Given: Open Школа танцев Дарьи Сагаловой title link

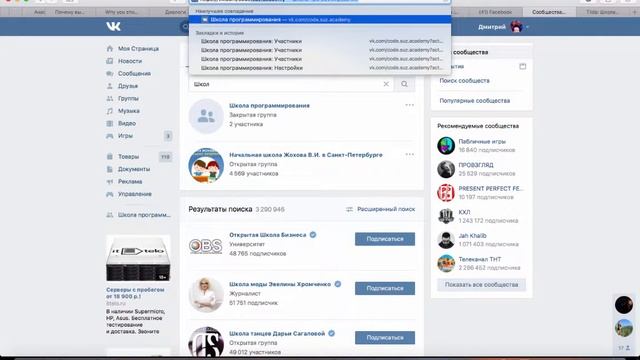Looking at the screenshot, I should pos(277,333).
